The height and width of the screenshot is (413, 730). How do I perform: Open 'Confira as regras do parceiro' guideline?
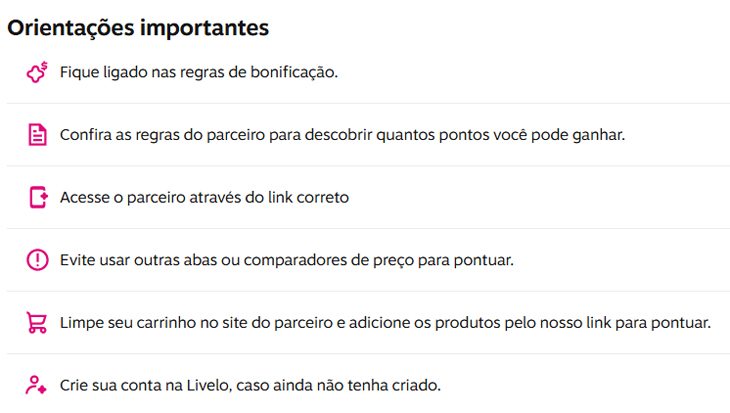tap(342, 135)
